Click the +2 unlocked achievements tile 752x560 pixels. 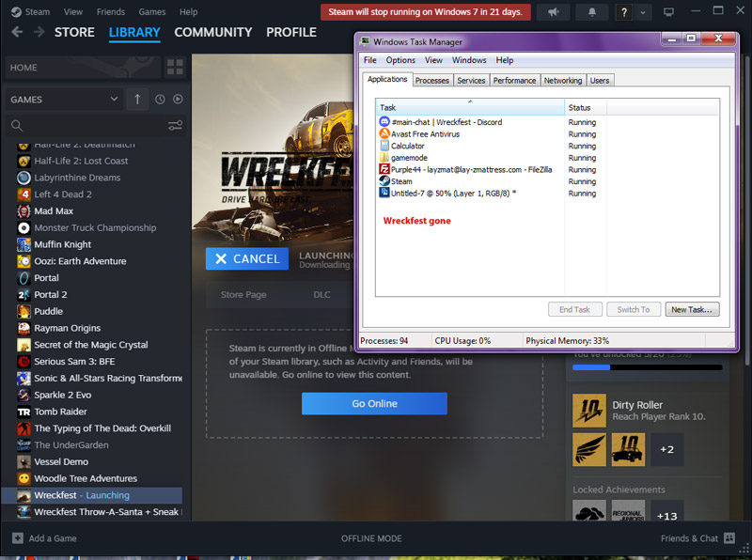point(667,450)
